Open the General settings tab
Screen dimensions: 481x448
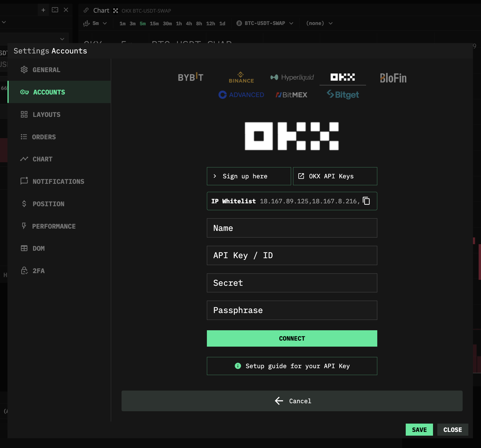[46, 70]
